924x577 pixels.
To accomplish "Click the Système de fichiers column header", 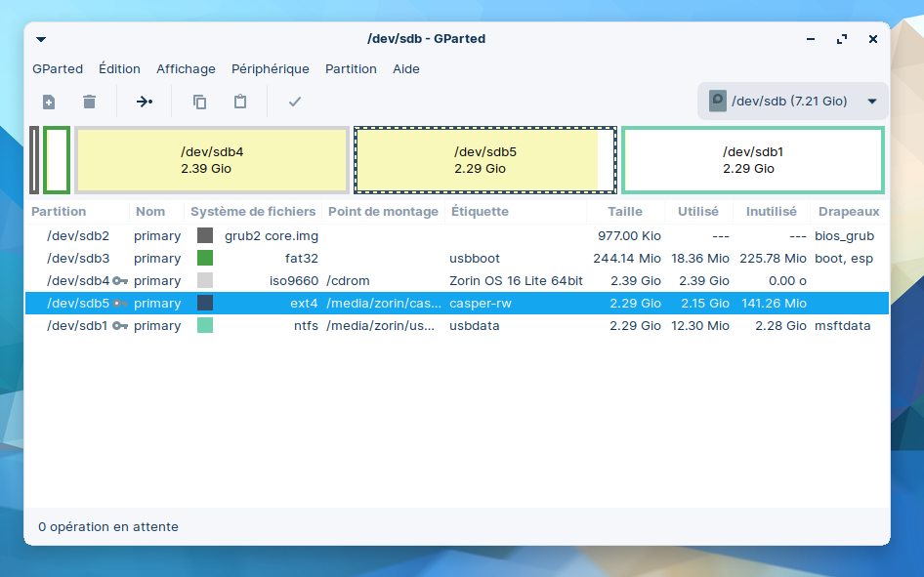I will [x=253, y=212].
